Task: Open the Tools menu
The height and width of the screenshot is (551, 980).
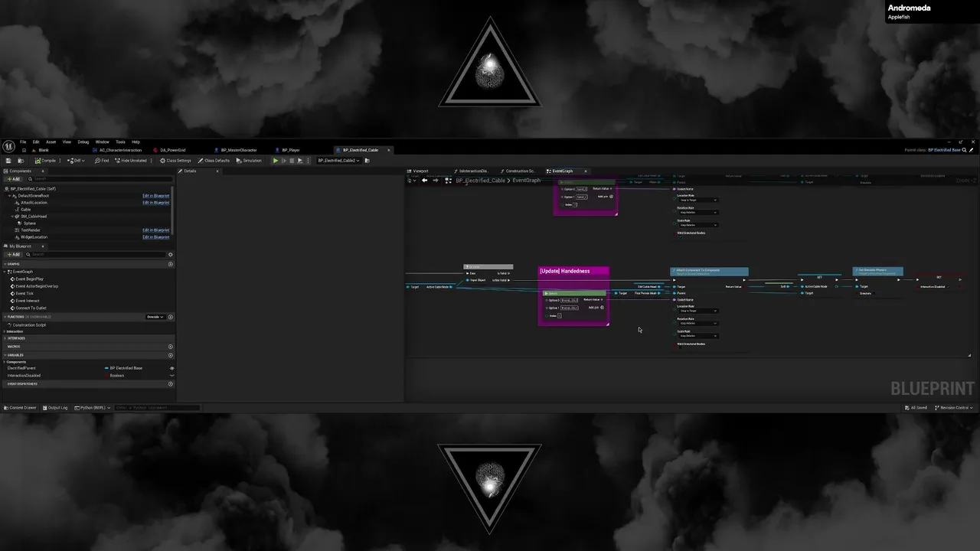Action: 120,142
